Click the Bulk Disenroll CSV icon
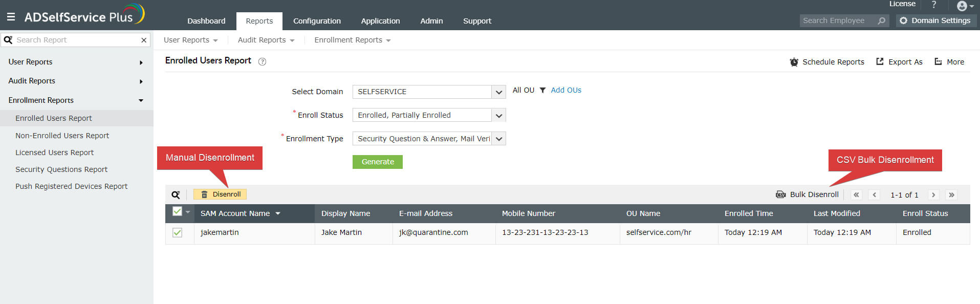This screenshot has height=304, width=980. point(780,194)
